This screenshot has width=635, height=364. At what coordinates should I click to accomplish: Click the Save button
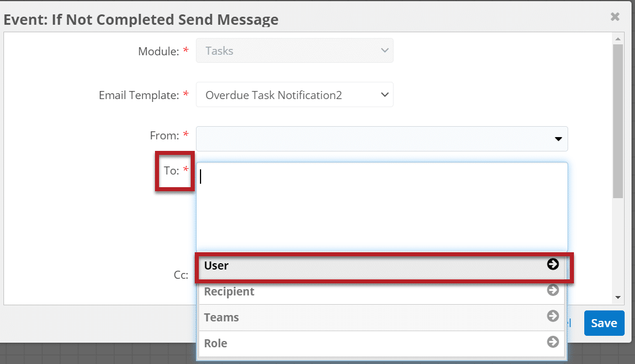pyautogui.click(x=604, y=323)
